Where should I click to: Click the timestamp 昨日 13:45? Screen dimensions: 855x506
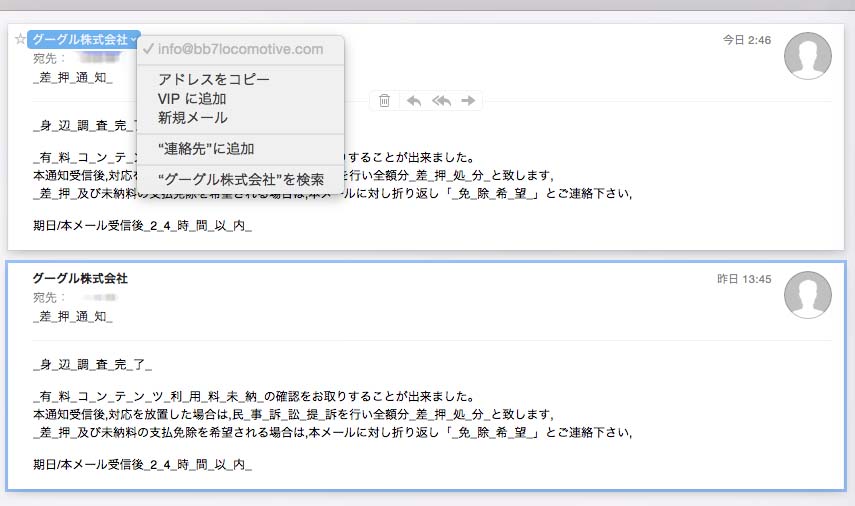pyautogui.click(x=744, y=279)
